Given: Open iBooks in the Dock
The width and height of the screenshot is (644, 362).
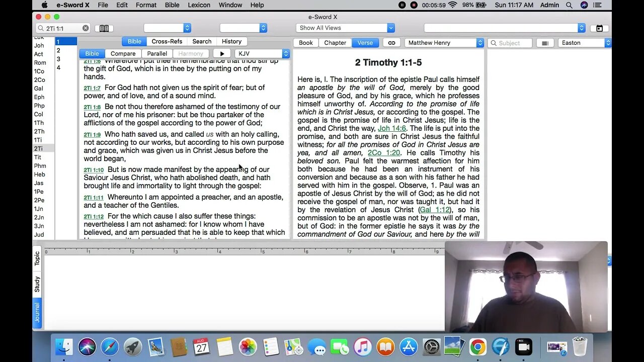Looking at the screenshot, I should [386, 347].
